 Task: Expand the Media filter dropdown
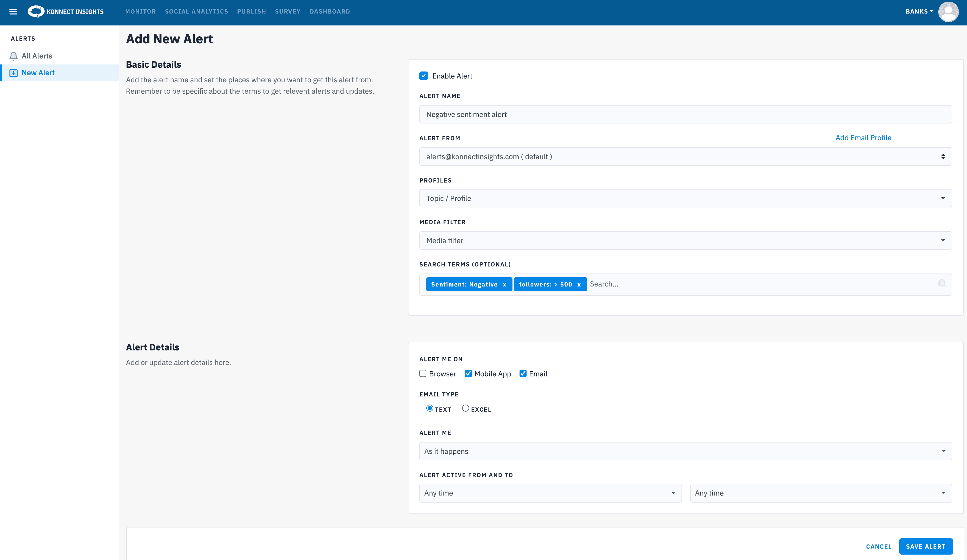[685, 240]
